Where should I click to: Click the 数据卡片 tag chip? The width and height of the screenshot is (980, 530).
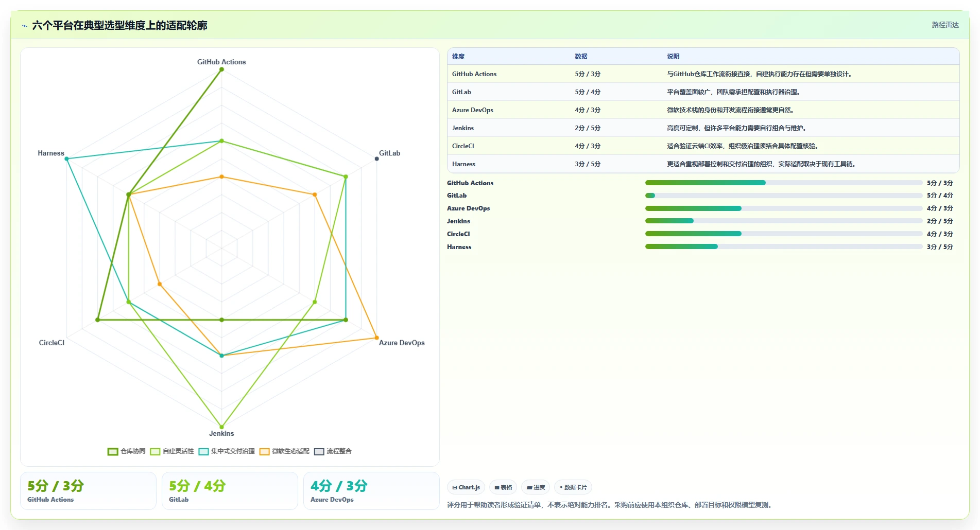coord(573,487)
